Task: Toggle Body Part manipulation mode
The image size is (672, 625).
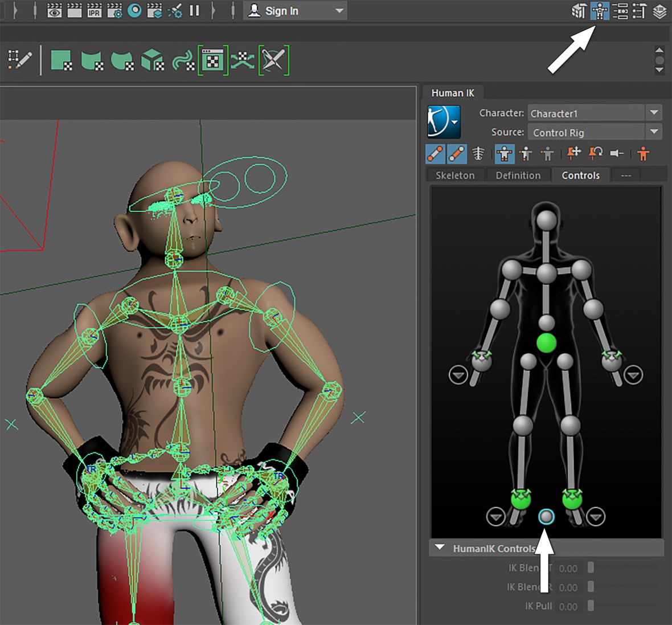Action: coord(526,153)
